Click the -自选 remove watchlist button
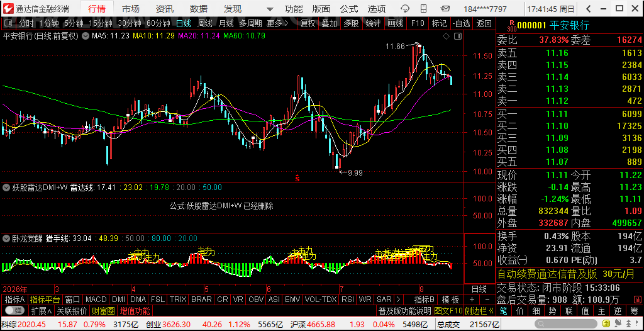 coord(461,23)
